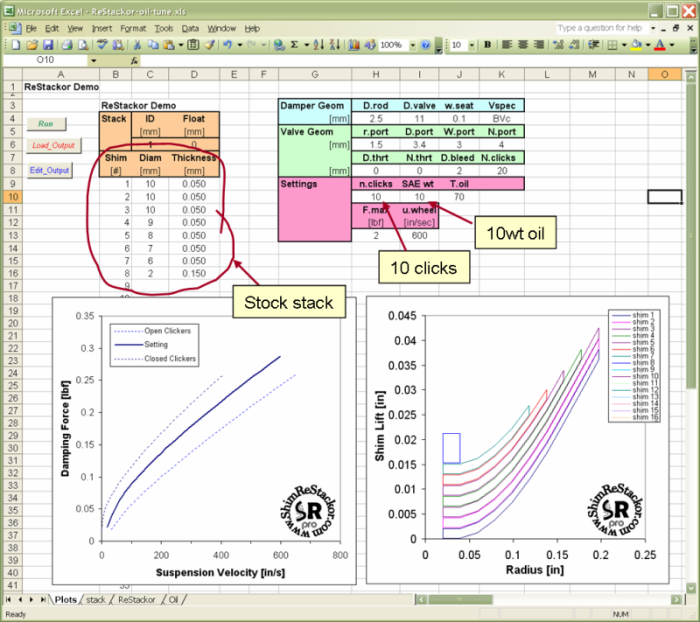Click the green Run button

click(46, 124)
